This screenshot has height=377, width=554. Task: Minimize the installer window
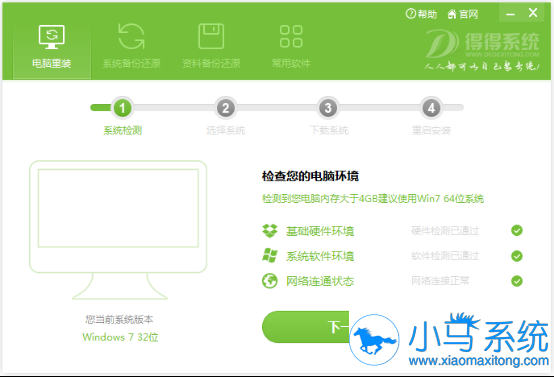510,14
